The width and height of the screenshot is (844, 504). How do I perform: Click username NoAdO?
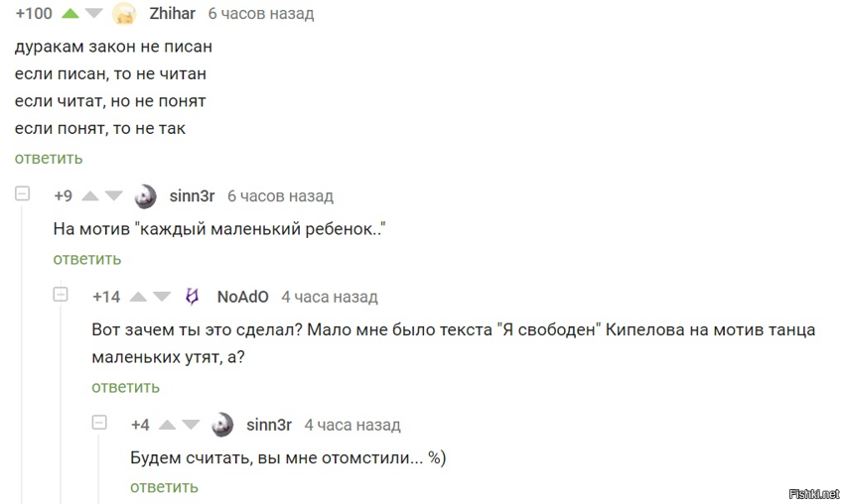point(242,297)
